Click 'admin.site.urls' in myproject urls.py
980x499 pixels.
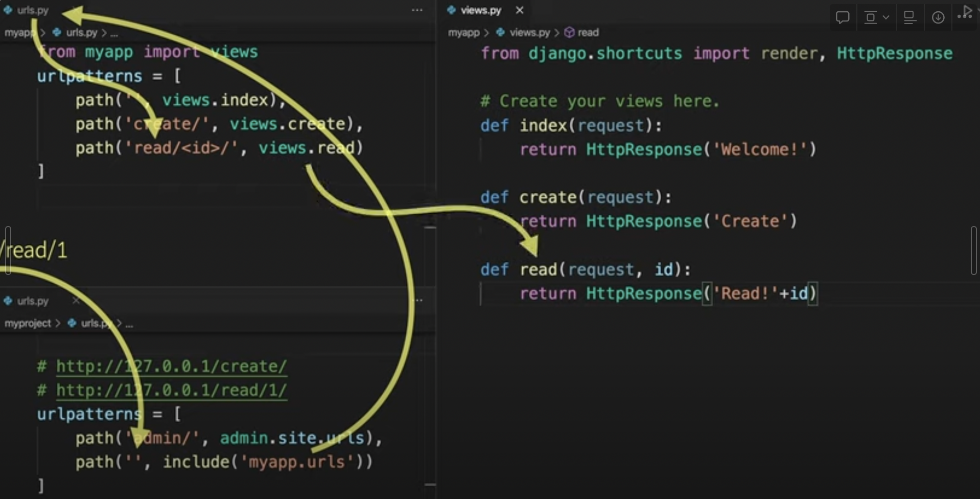coord(292,438)
